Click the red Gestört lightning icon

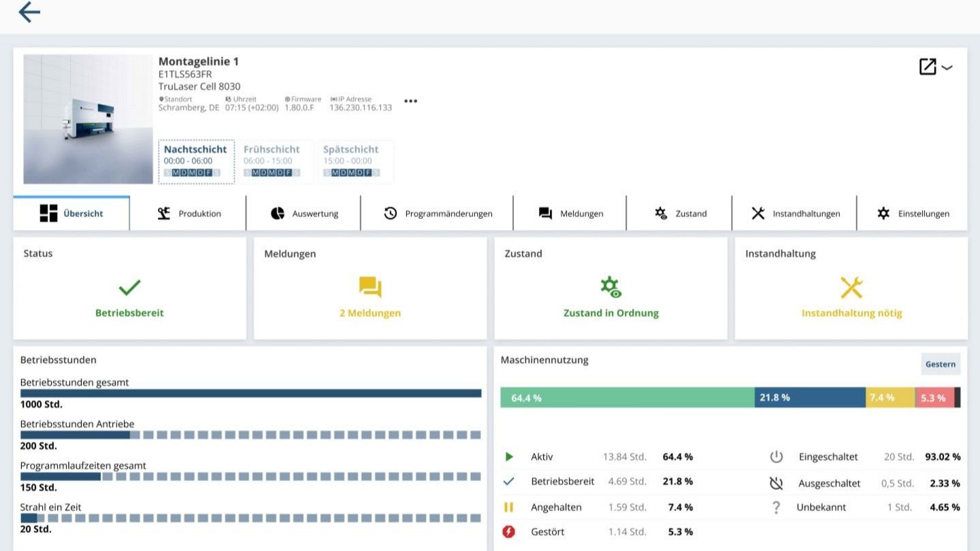tap(508, 532)
